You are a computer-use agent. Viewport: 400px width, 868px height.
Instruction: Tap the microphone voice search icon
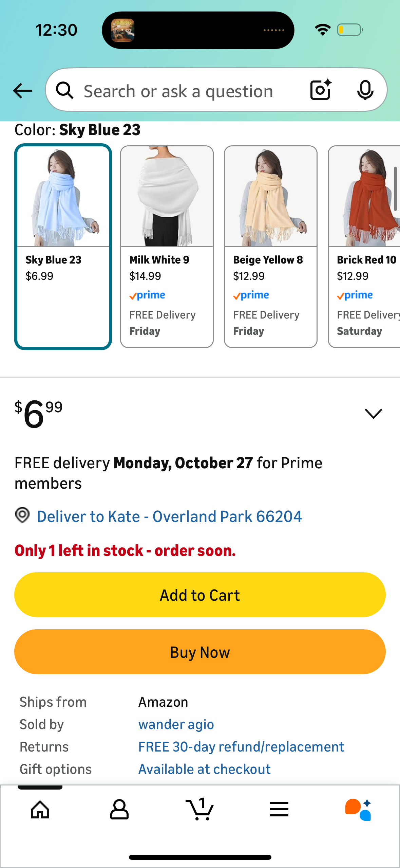pyautogui.click(x=365, y=90)
